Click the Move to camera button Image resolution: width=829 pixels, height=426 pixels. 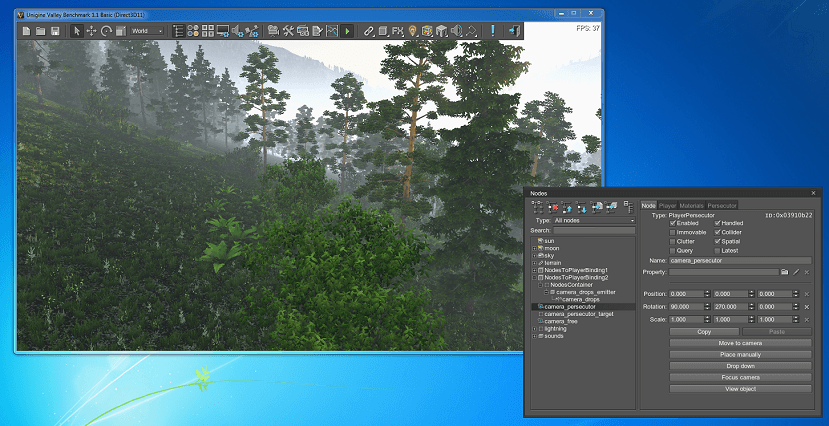pos(740,344)
